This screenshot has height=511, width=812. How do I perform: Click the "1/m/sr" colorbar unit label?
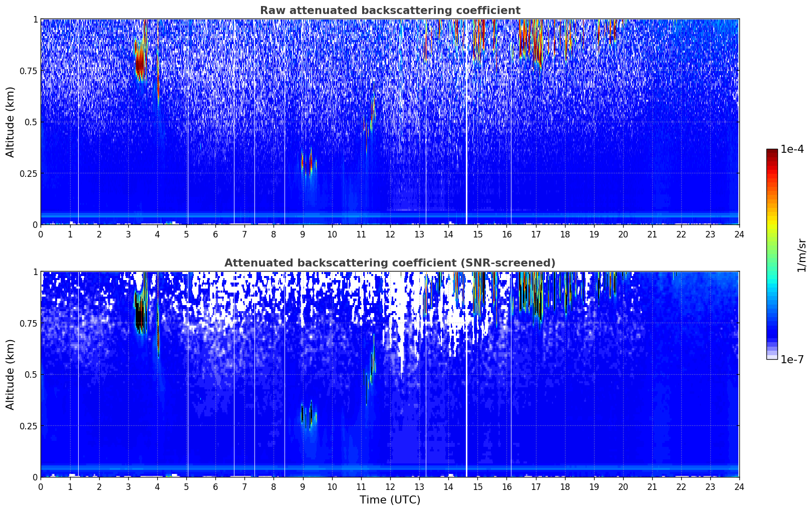[801, 254]
